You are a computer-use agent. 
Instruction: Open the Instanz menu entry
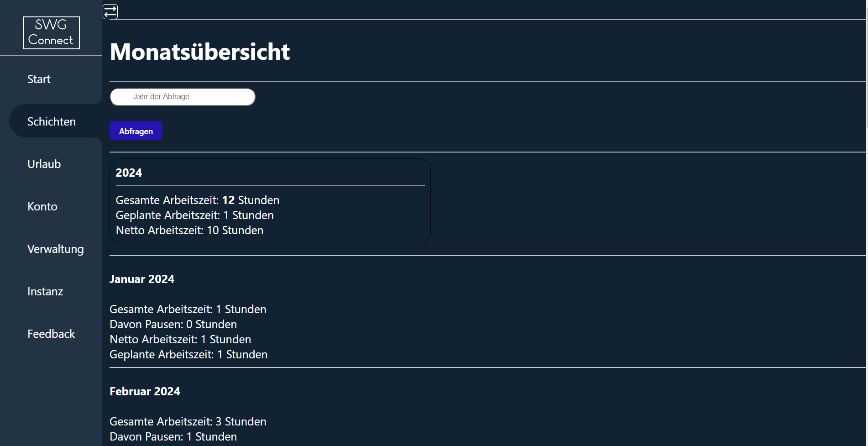click(x=45, y=291)
